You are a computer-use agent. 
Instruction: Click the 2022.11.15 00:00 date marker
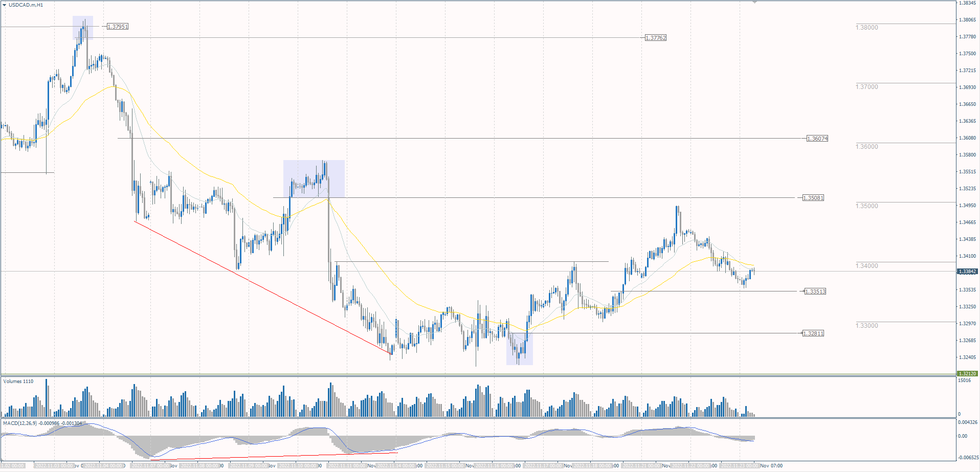(x=445, y=466)
